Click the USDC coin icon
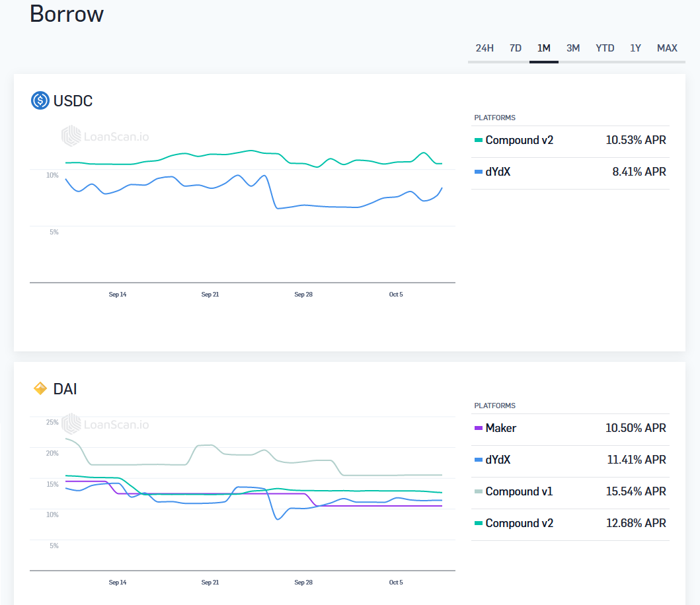Viewport: 700px width, 605px height. pyautogui.click(x=40, y=101)
